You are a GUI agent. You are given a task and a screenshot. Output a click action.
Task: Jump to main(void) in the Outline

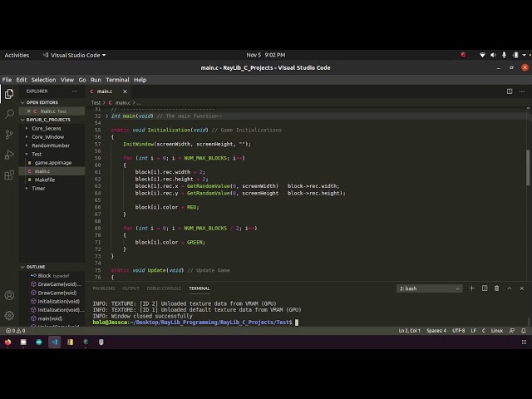[x=52, y=318]
